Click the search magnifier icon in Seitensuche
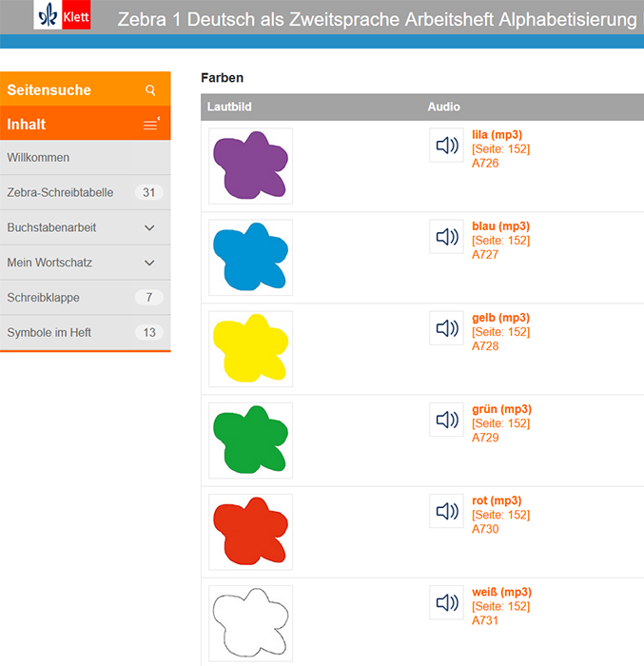 [150, 90]
